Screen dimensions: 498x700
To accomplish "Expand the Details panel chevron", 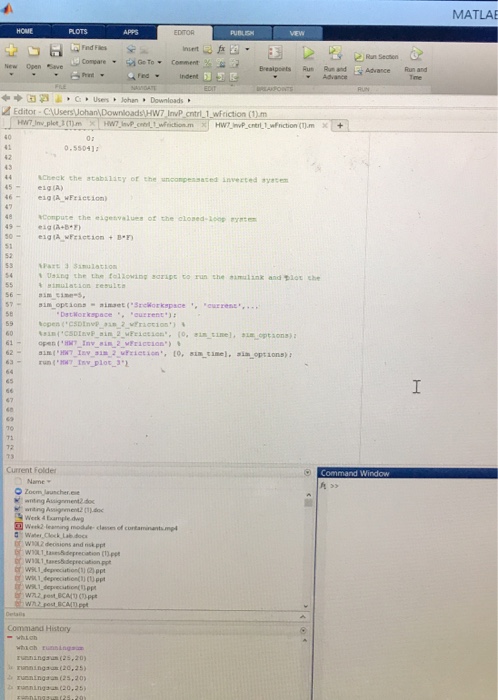I will coord(303,617).
